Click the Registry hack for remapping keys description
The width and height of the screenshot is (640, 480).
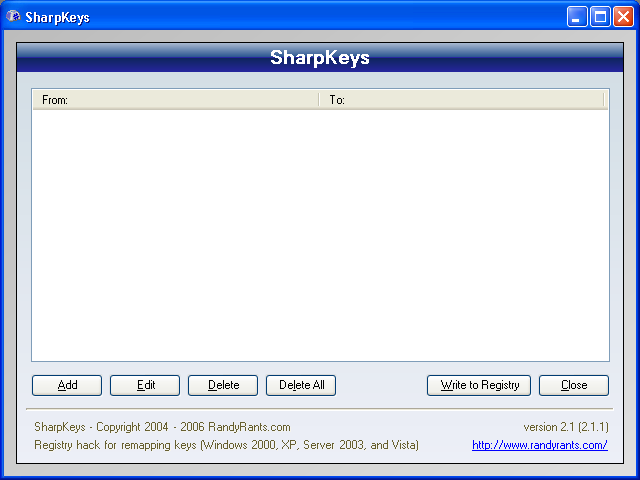coord(226,445)
